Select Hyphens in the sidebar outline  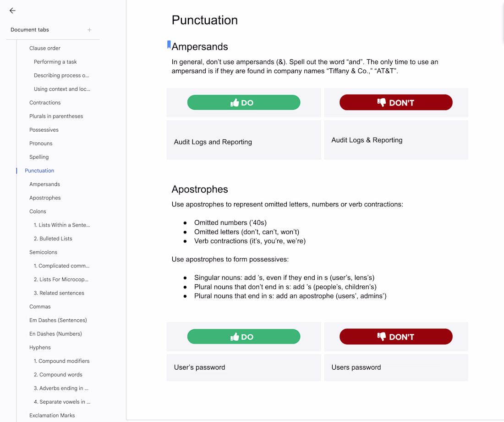pos(40,348)
